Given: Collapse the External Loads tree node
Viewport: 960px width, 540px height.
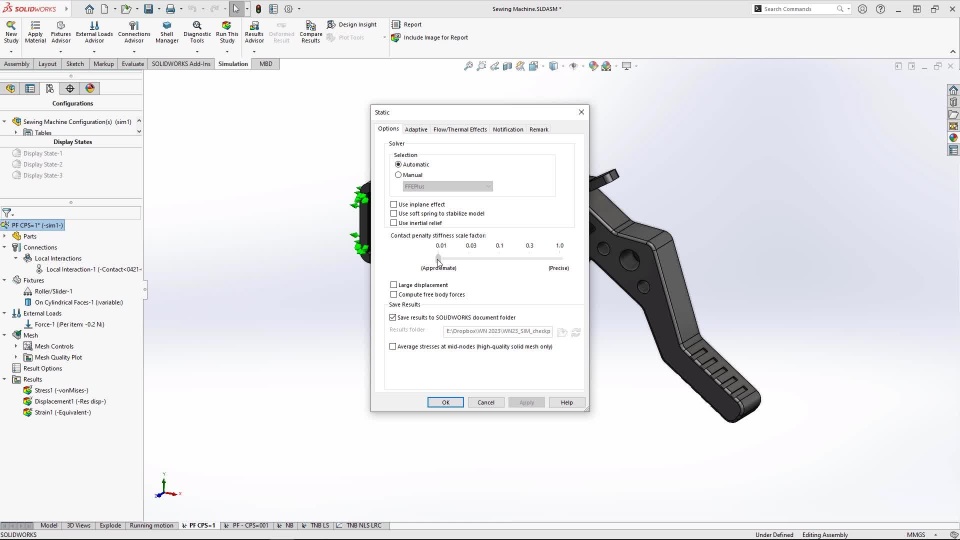Looking at the screenshot, I should [x=5, y=313].
